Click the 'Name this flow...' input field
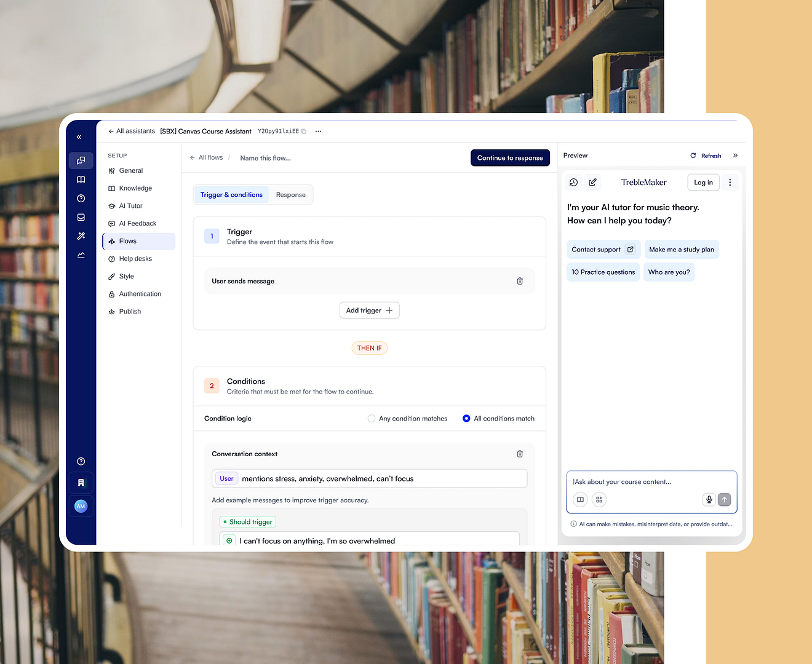812x664 pixels. pos(265,158)
